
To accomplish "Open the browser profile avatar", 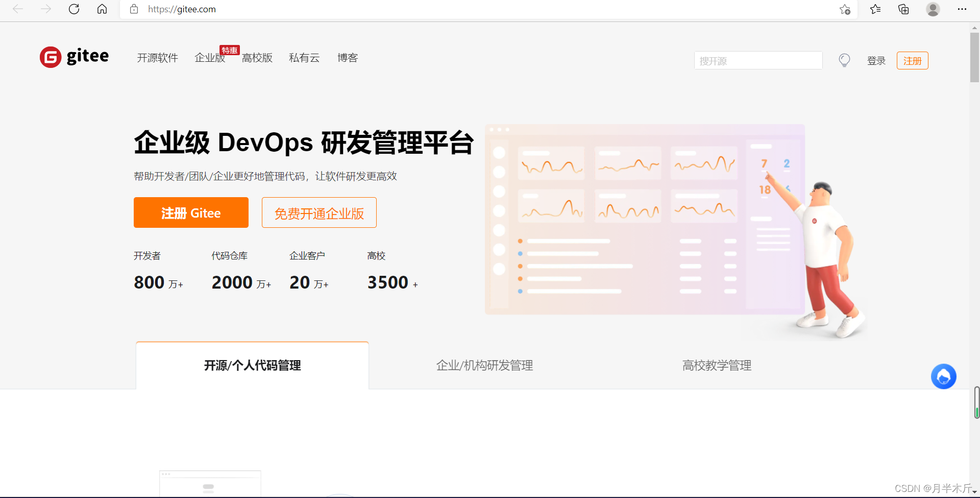I will [933, 9].
